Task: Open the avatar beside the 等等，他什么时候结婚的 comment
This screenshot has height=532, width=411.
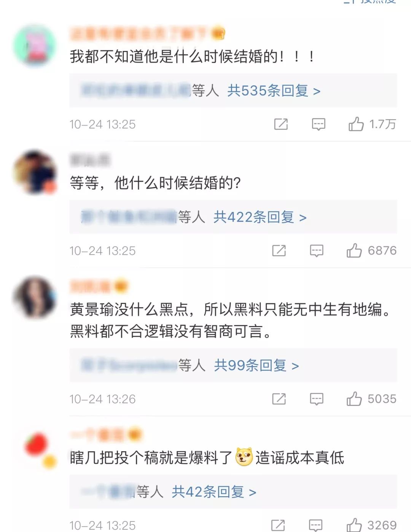Action: [x=35, y=172]
